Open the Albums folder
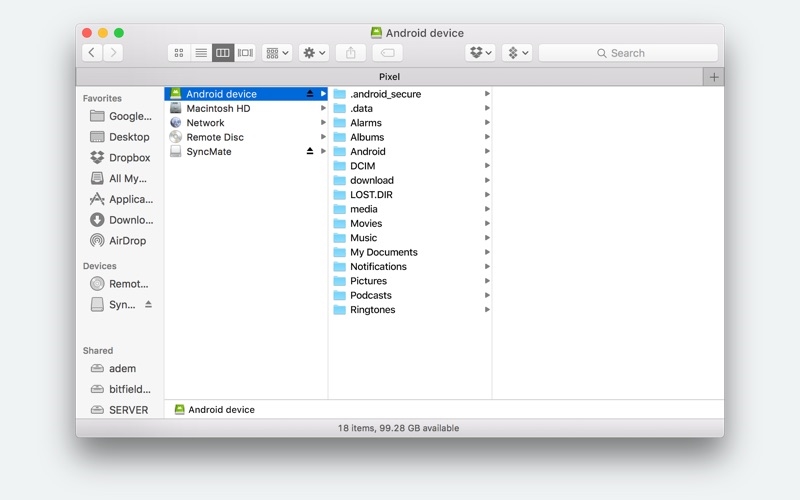This screenshot has height=500, width=800. pyautogui.click(x=411, y=137)
